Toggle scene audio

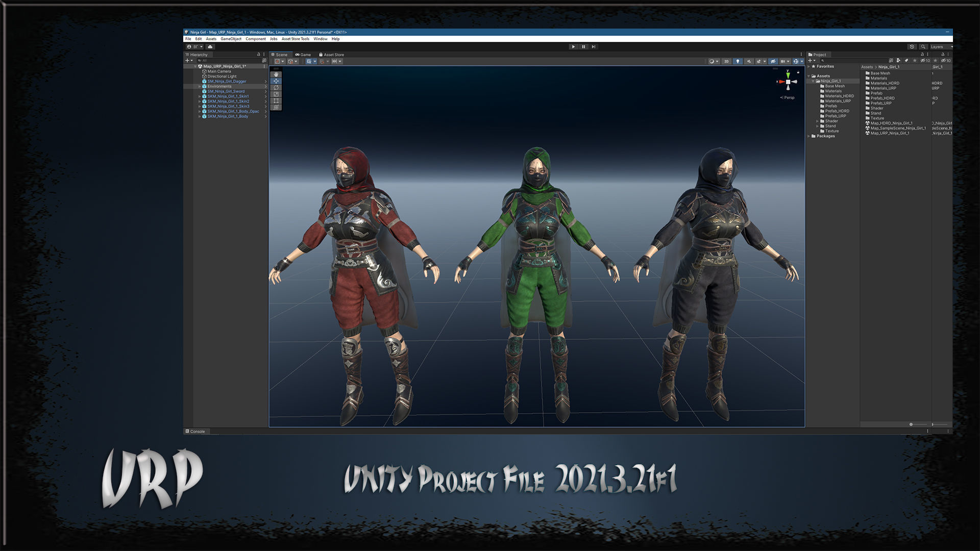tap(749, 61)
